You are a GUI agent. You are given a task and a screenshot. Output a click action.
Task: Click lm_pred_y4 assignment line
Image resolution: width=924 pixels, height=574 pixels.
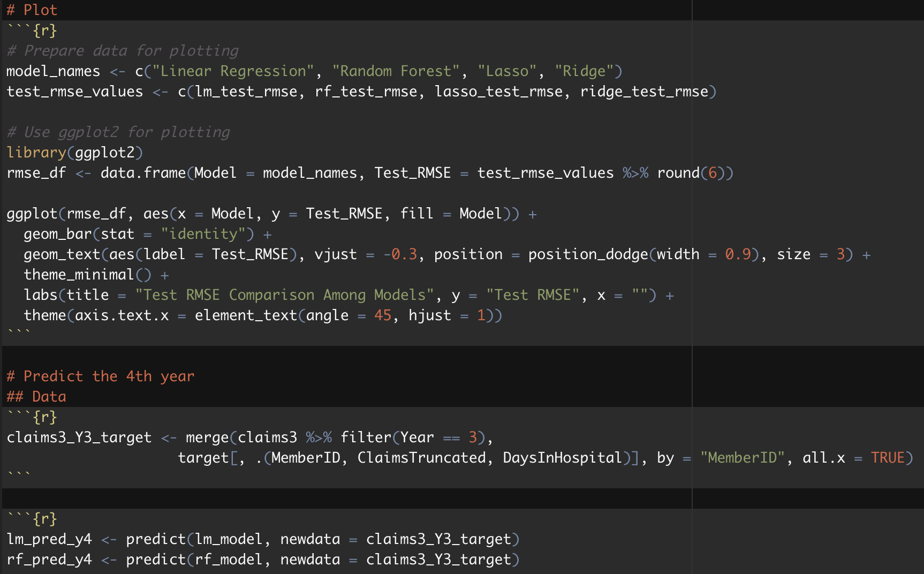(x=263, y=539)
